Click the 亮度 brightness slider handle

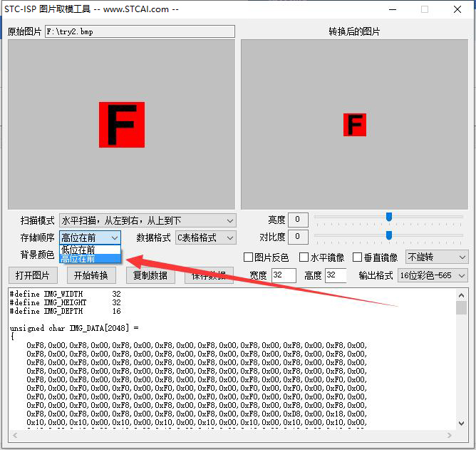(389, 217)
